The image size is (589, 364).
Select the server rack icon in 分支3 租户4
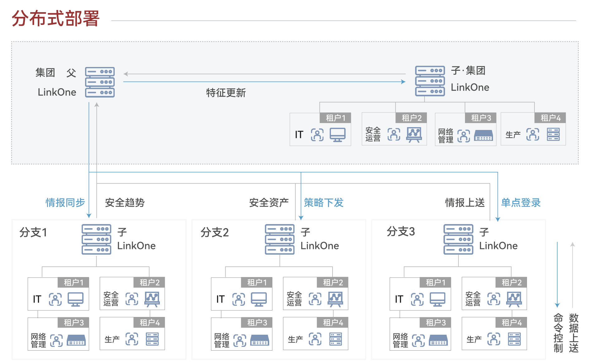click(514, 339)
